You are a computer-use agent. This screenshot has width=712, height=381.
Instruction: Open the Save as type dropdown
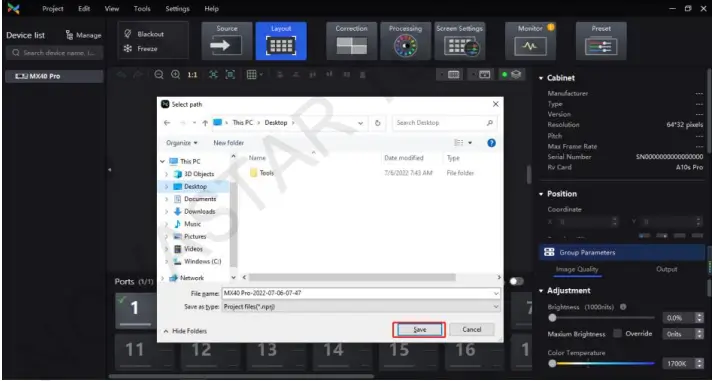(361, 307)
